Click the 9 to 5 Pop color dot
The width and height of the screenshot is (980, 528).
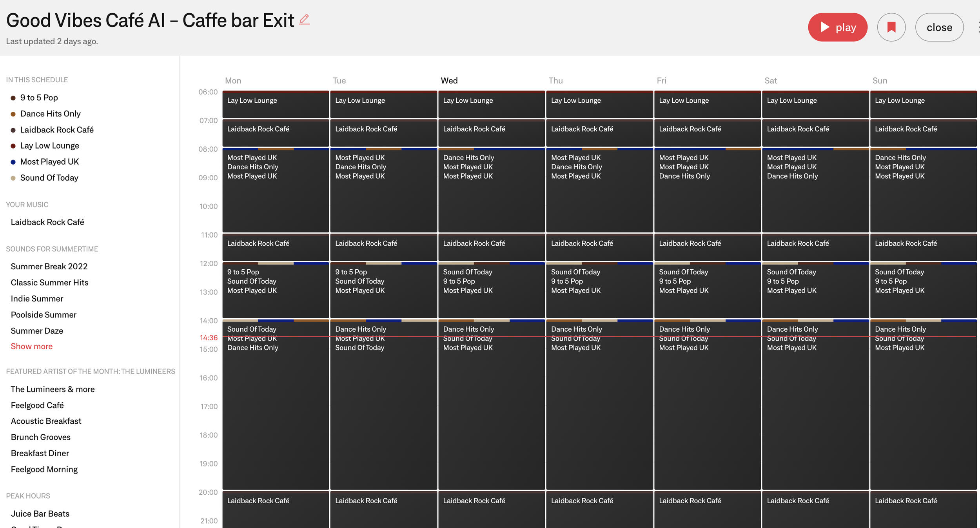coord(13,98)
